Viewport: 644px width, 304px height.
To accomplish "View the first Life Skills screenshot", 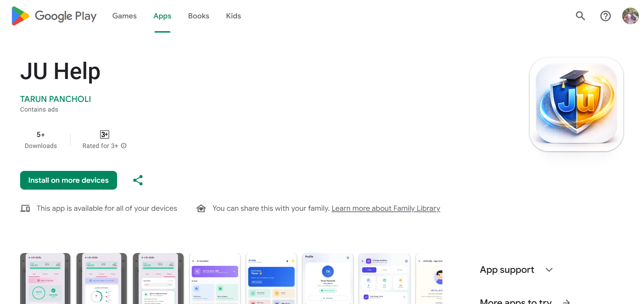I will click(x=45, y=279).
